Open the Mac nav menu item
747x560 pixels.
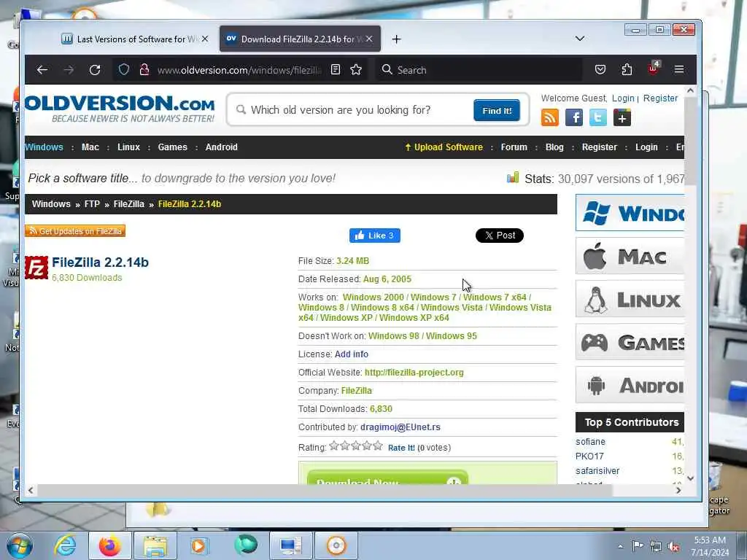pos(90,147)
